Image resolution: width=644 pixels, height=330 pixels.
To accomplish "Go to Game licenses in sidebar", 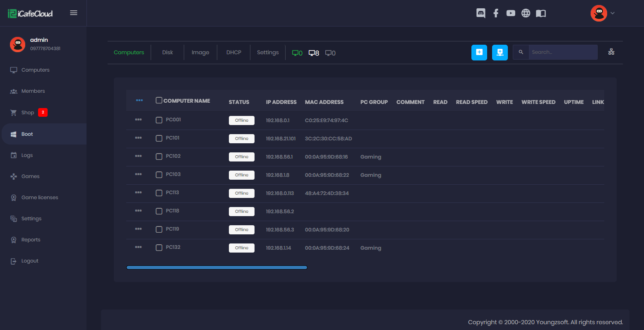I will (40, 198).
